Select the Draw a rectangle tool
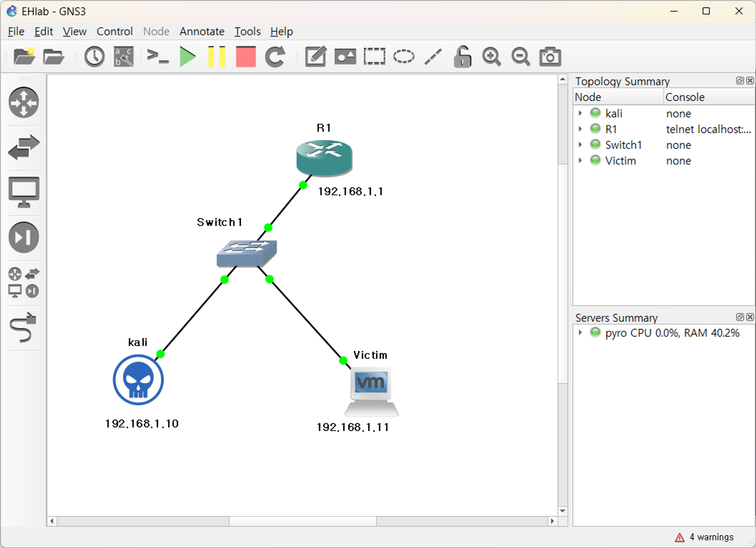 (375, 57)
